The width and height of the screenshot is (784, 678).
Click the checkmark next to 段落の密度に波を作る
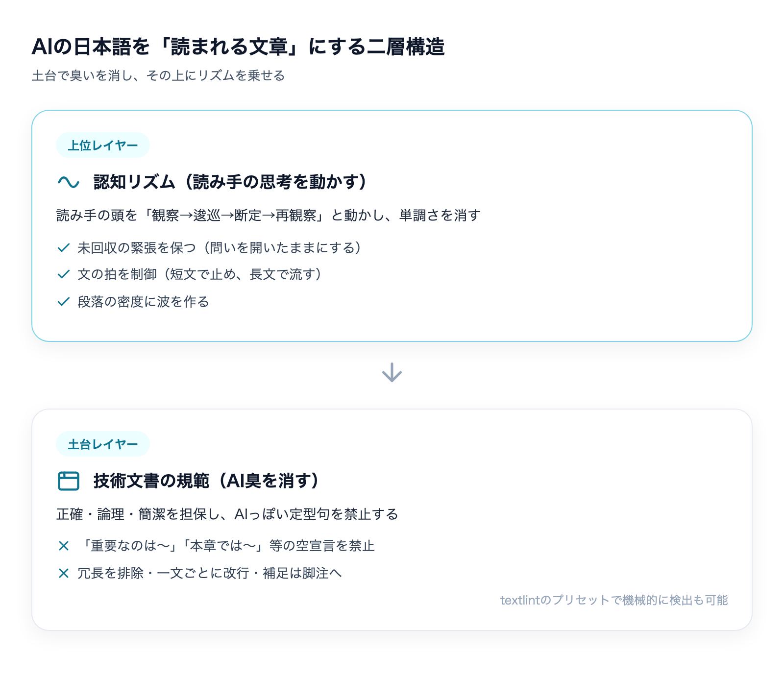pos(64,302)
